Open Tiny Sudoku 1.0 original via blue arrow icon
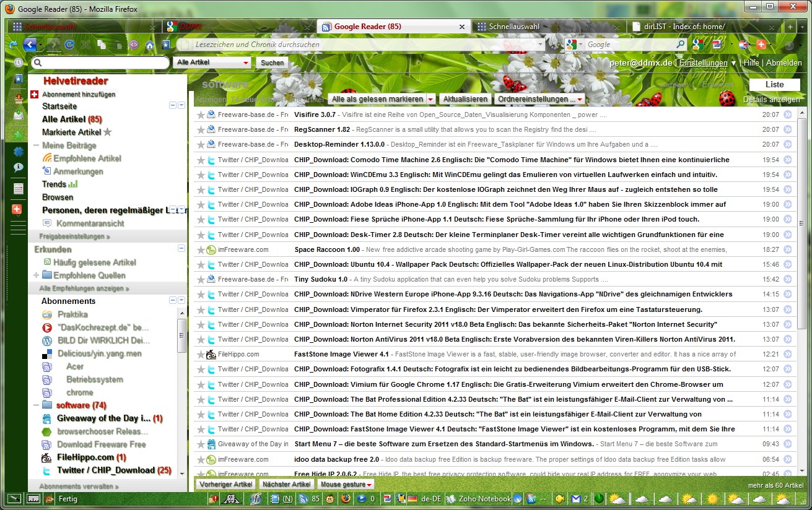 click(787, 280)
